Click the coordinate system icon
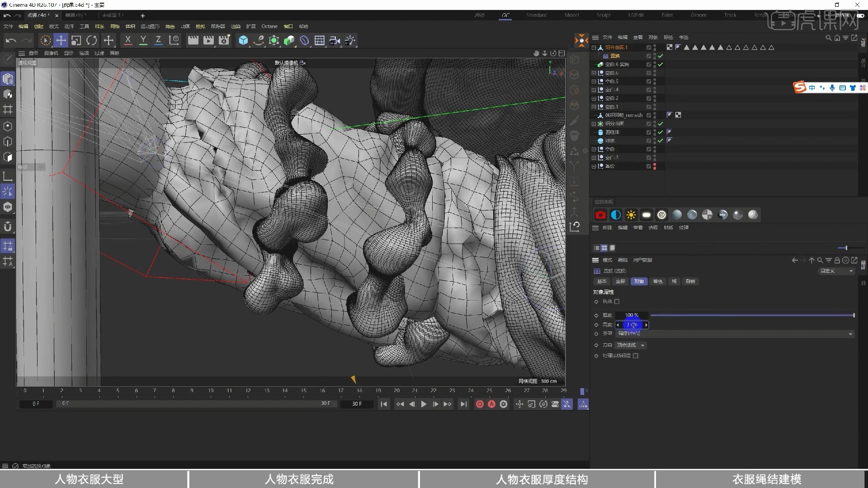Viewport: 868px width, 488px height. pos(174,41)
